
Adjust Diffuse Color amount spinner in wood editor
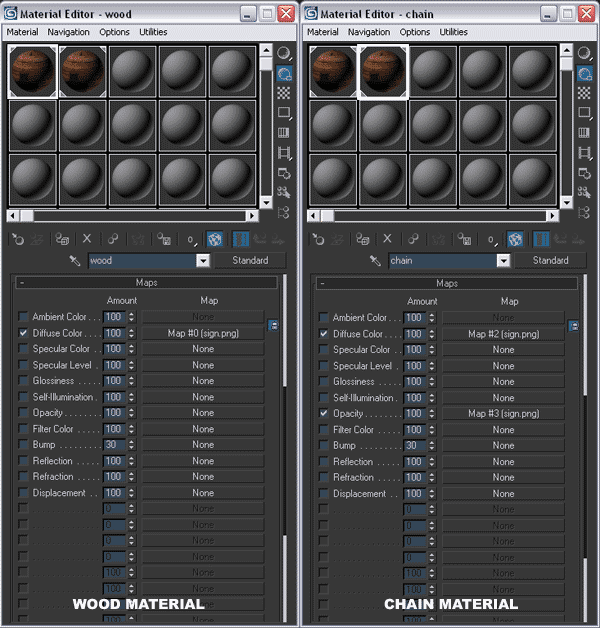click(131, 333)
